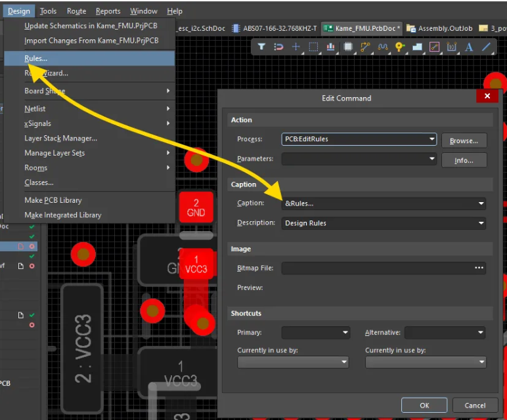Select the interactive routing tool icon

[365, 47]
